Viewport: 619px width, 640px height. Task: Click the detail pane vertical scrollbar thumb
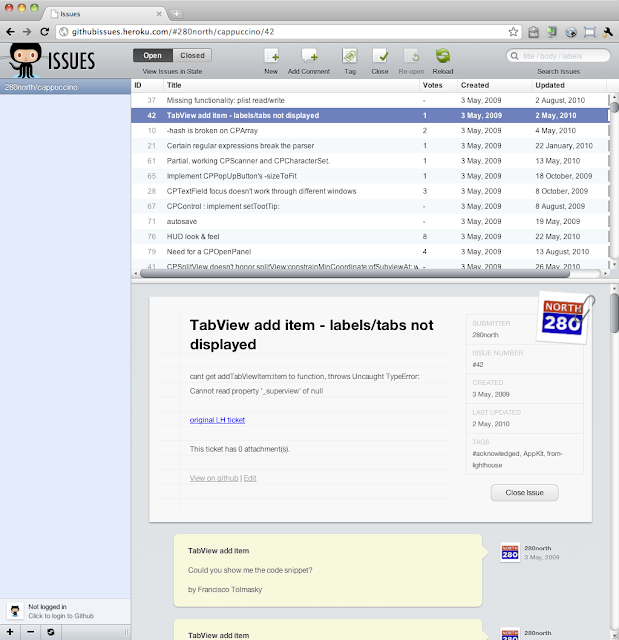[x=615, y=313]
